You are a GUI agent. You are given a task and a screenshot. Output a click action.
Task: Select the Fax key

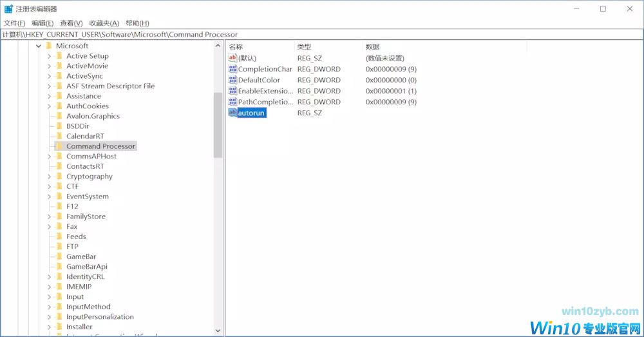coord(72,226)
